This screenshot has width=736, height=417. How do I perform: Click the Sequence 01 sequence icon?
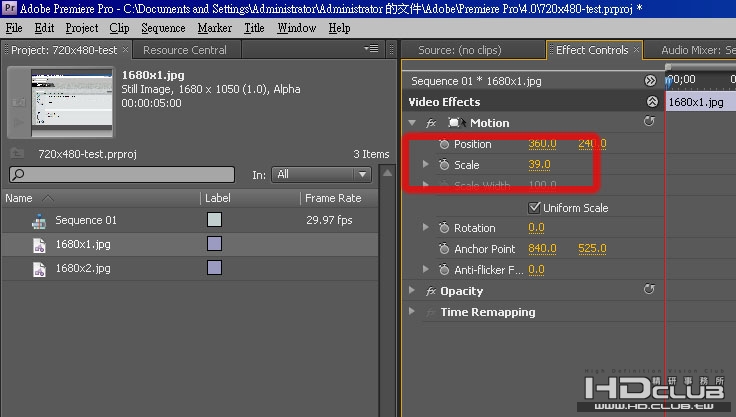click(39, 221)
